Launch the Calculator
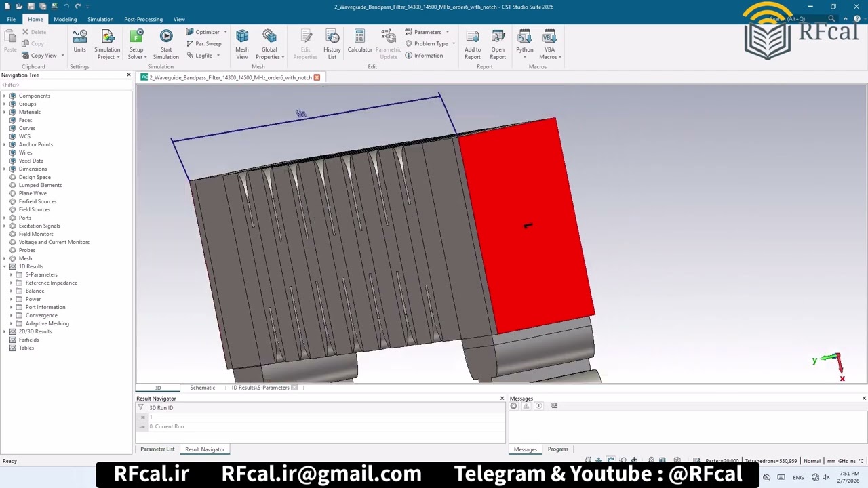The height and width of the screenshot is (488, 868). [x=359, y=41]
